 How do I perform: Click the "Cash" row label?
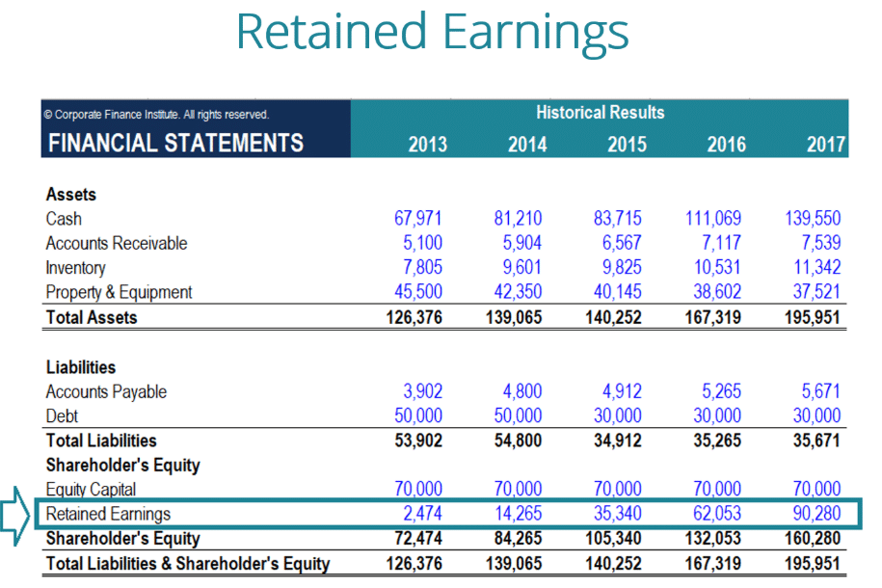tap(64, 219)
